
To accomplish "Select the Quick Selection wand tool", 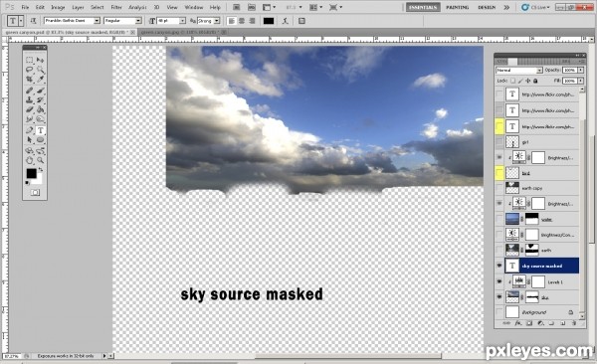I will click(x=40, y=70).
